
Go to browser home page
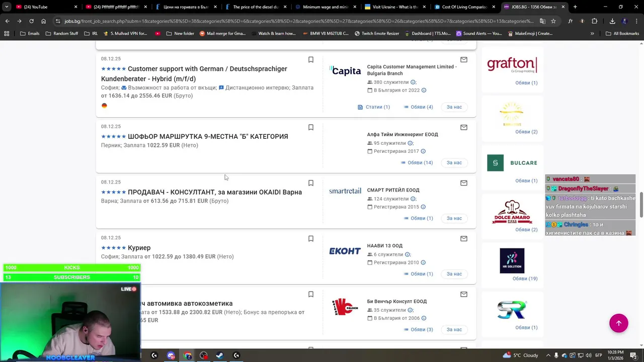coord(43,21)
